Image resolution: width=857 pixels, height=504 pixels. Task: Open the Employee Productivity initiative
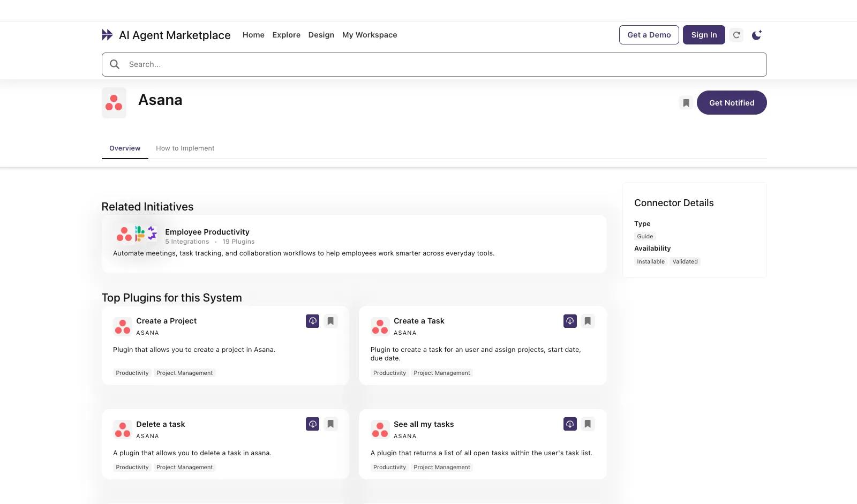[207, 232]
